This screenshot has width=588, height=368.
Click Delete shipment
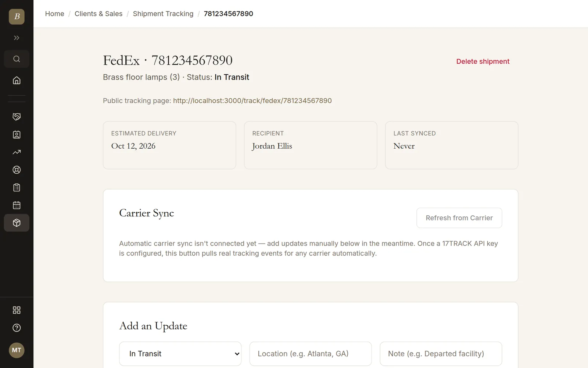(x=483, y=61)
